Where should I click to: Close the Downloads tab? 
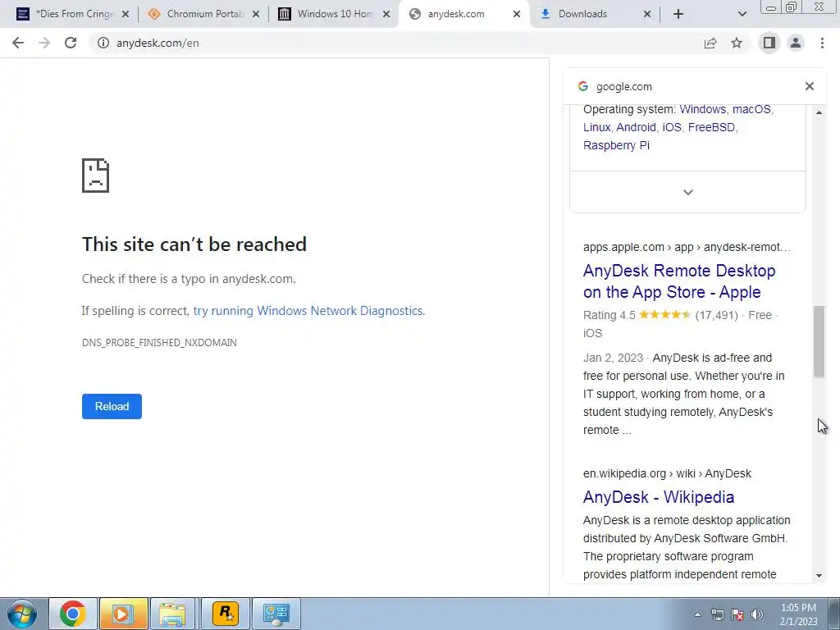(647, 14)
